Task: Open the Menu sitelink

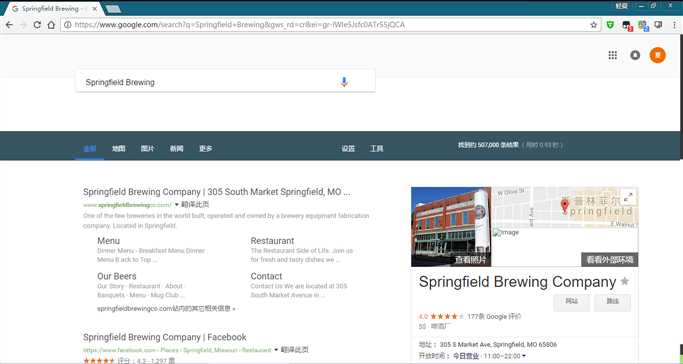Action: 108,241
